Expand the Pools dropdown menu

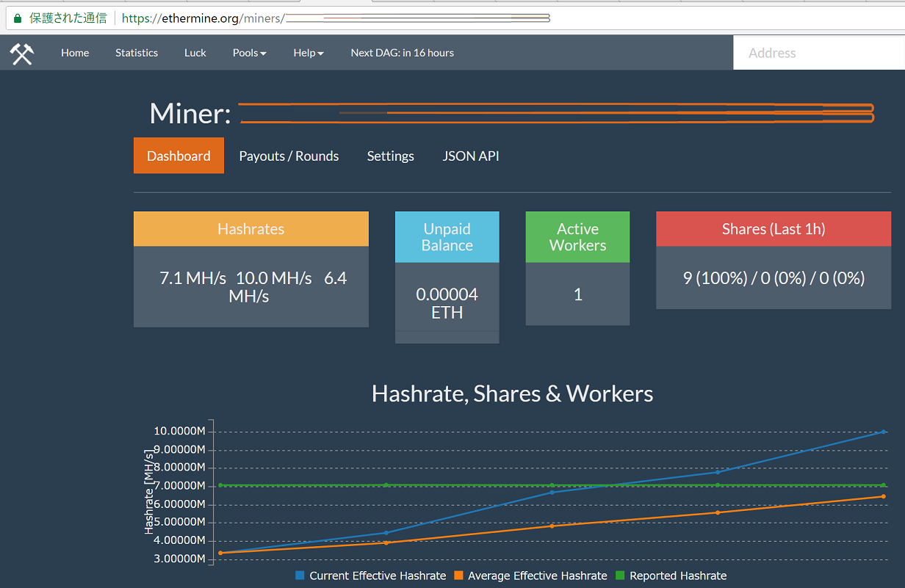coord(249,53)
